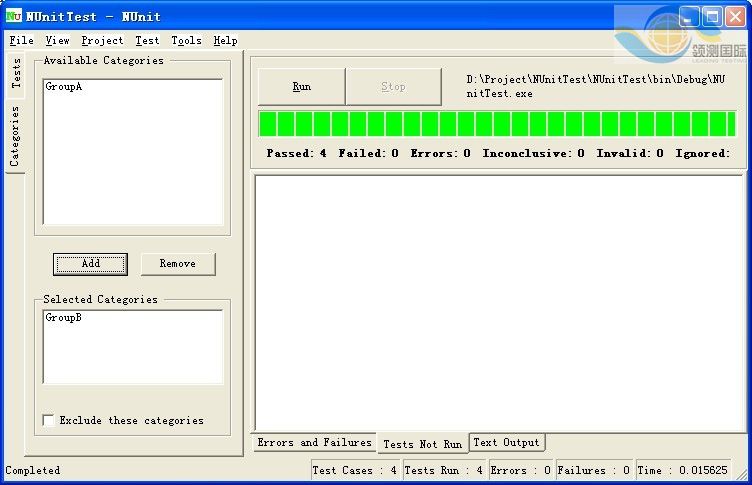The image size is (752, 485).
Task: Click the NUnit application icon in title bar
Action: [13, 16]
